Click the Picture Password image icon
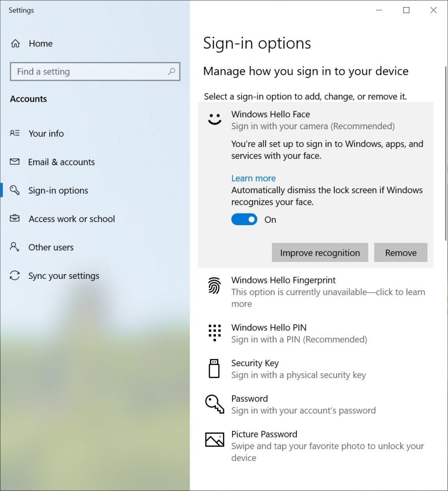 (x=215, y=439)
